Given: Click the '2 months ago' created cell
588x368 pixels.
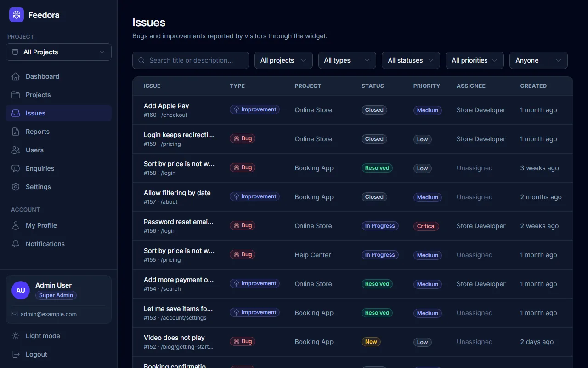Looking at the screenshot, I should click(x=541, y=197).
